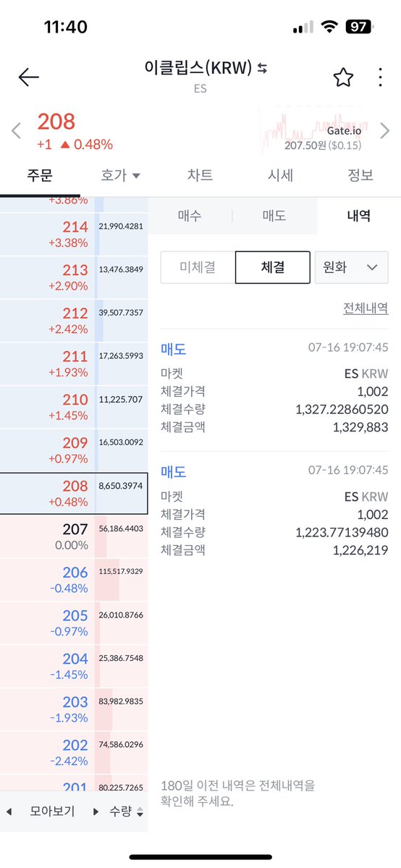Go to next coin with right chevron
The height and width of the screenshot is (868, 401).
coord(385,131)
